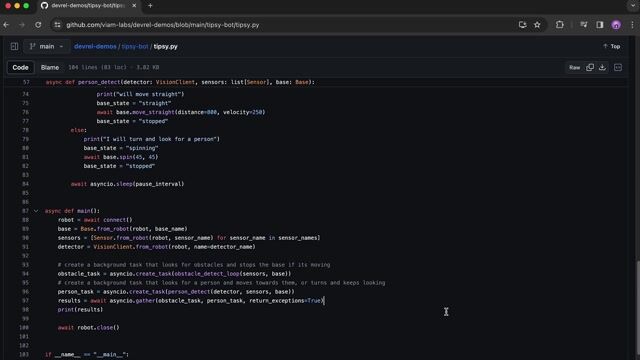This screenshot has height=360, width=640.
Task: Install app icon in address bar
Action: pyautogui.click(x=522, y=25)
